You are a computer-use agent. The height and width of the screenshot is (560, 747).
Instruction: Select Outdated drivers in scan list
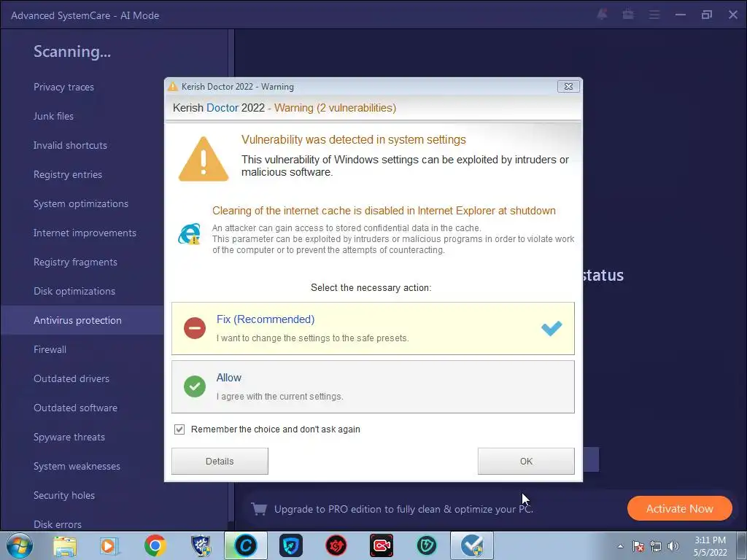[71, 378]
